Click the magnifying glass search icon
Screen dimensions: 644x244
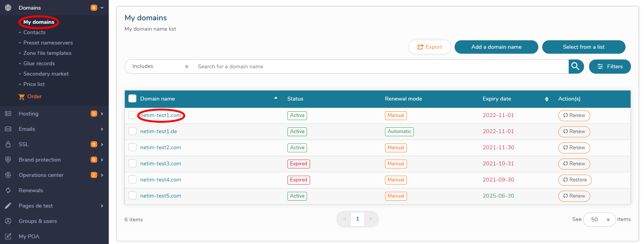576,66
